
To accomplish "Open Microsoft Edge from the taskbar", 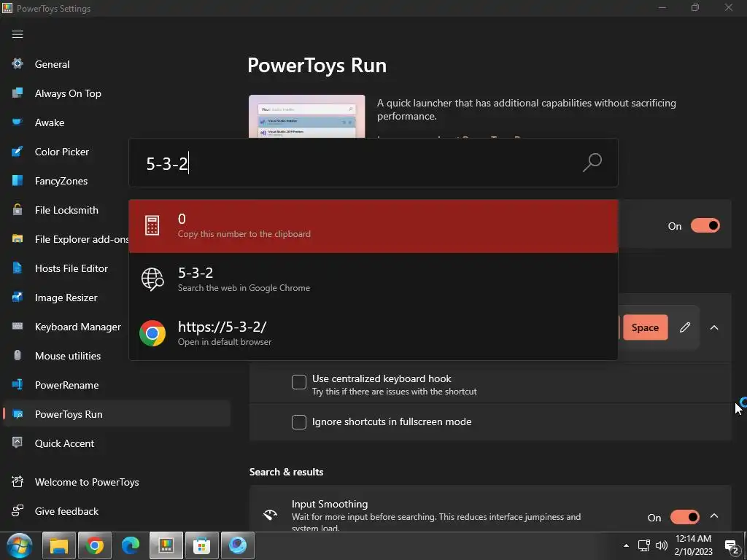I will tap(130, 545).
